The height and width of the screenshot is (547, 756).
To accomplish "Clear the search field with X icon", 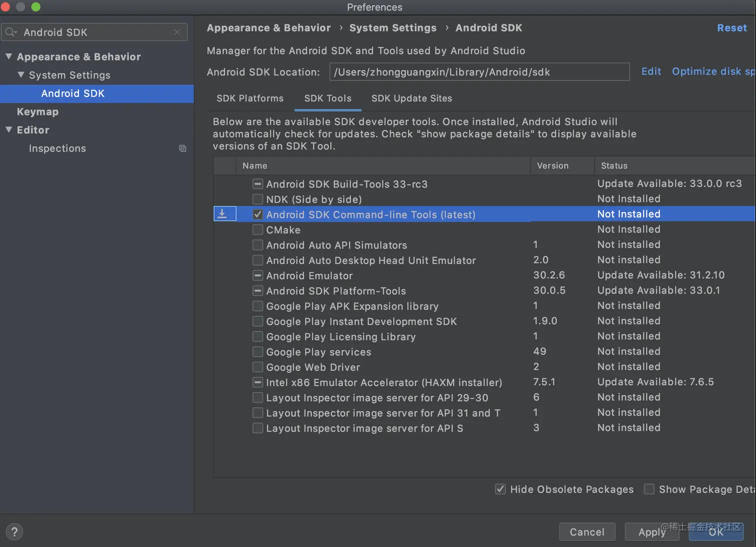I will (177, 32).
